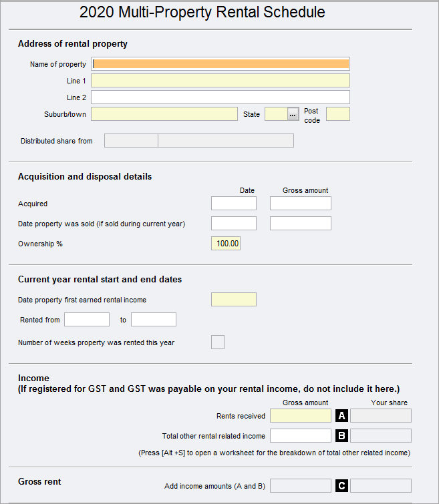Click the black label B icon
The width and height of the screenshot is (439, 504).
coord(341,436)
